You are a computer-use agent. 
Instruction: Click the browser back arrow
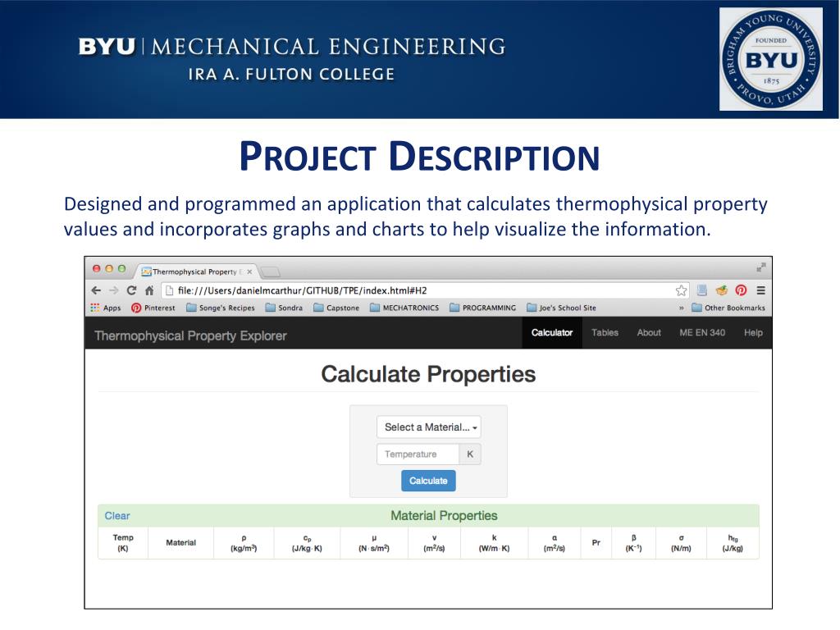[x=97, y=290]
